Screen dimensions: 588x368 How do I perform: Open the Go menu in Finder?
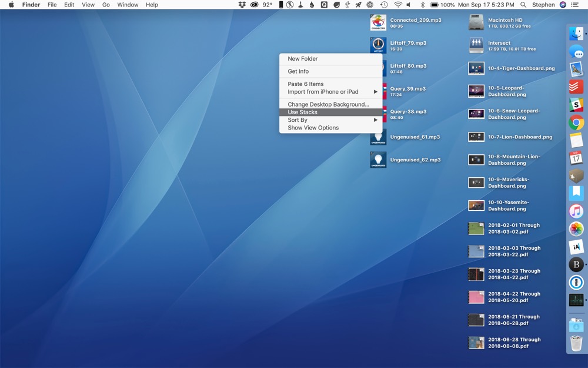[106, 5]
